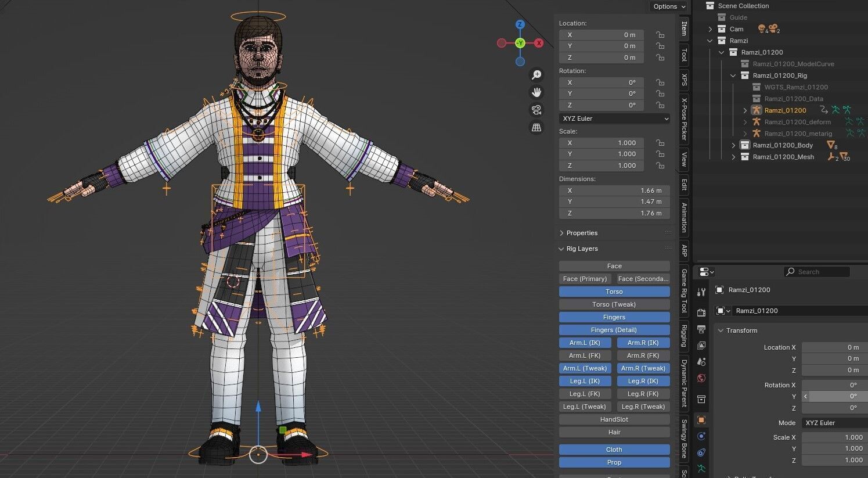Click the red X axis on navigation gizmo

tap(539, 43)
